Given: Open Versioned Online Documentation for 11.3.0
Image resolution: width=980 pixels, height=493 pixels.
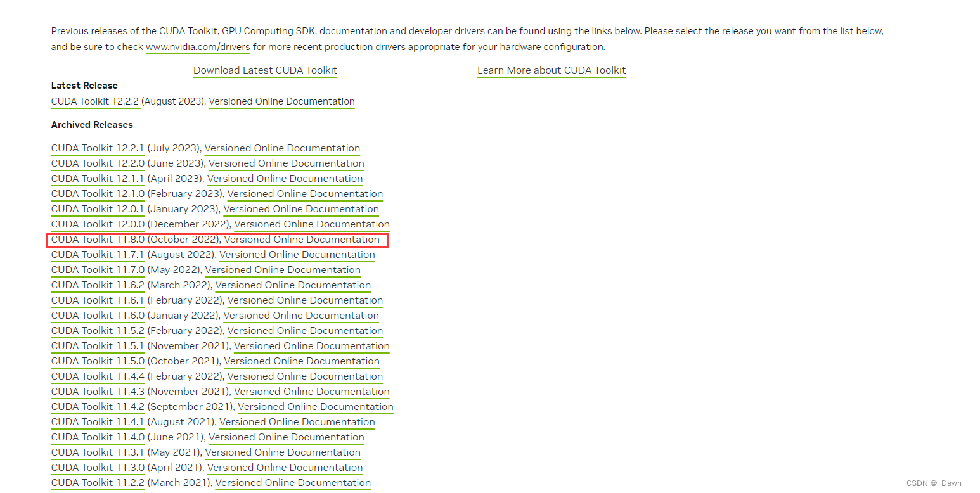Looking at the screenshot, I should click(285, 468).
